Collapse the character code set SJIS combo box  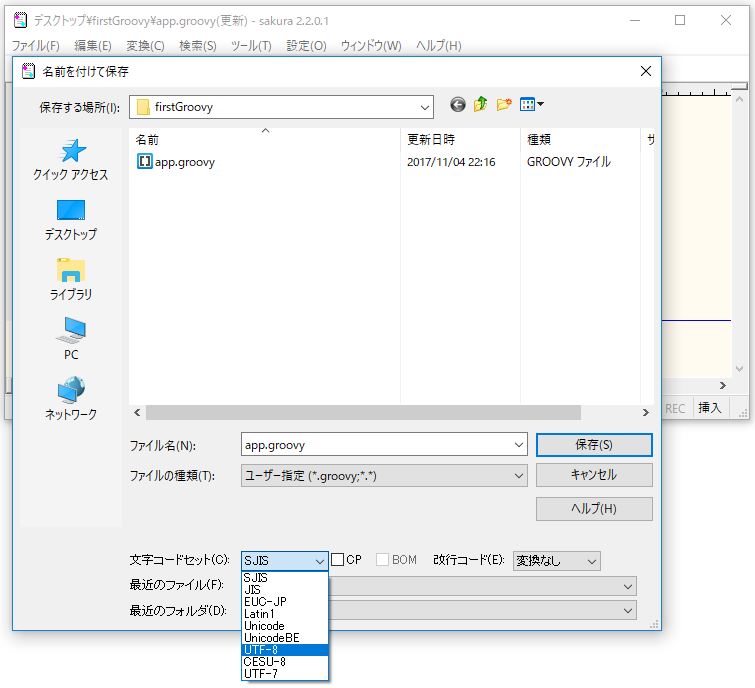click(320, 561)
